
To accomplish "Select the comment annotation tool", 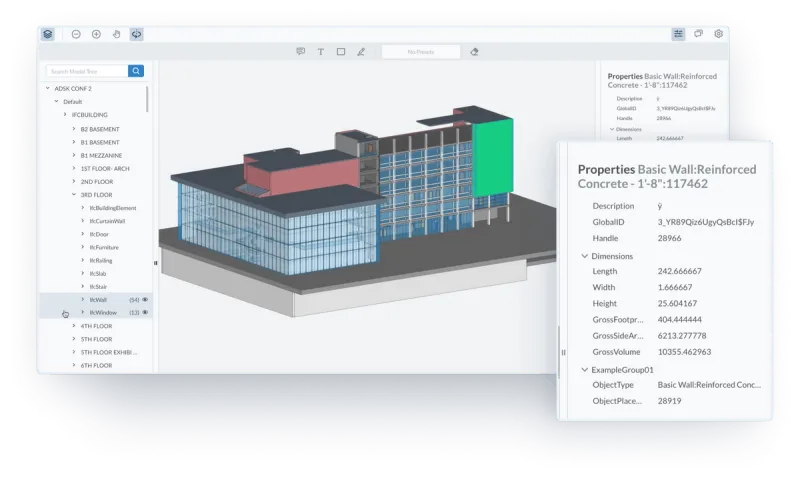I will [301, 52].
